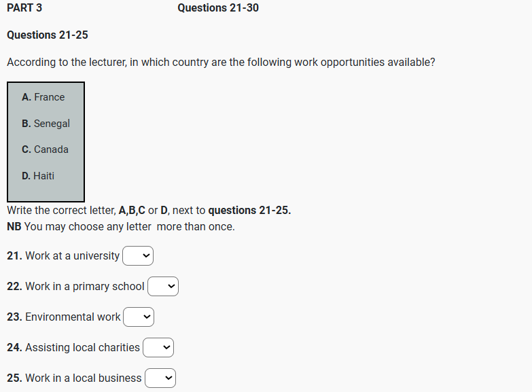Viewport: 532px width, 392px height.
Task: Open the dropdown for question 21
Action: (x=138, y=256)
